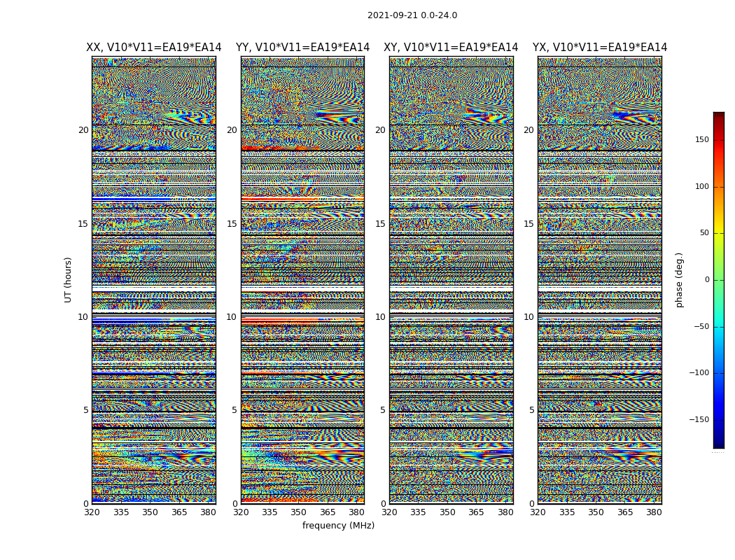Click the frequency (MHz) axis label
The image size is (735, 560).
tap(338, 525)
